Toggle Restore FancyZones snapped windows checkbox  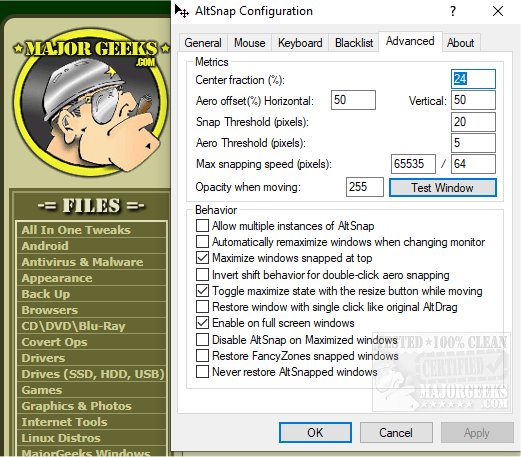[202, 356]
